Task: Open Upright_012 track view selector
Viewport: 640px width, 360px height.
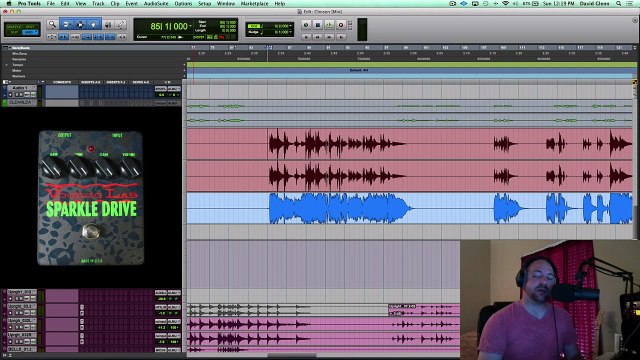Action: [x=27, y=299]
